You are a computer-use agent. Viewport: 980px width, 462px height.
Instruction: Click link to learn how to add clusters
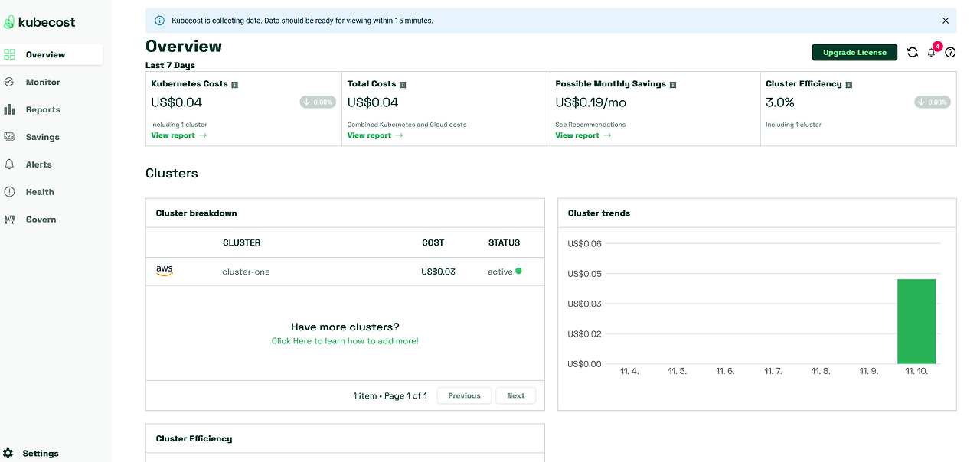click(x=345, y=341)
